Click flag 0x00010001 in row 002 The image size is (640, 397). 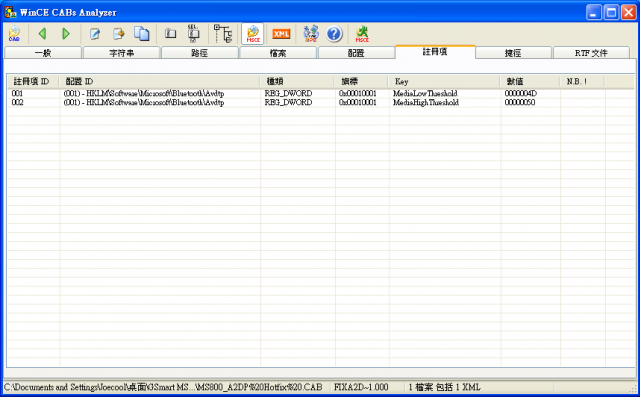click(x=358, y=102)
